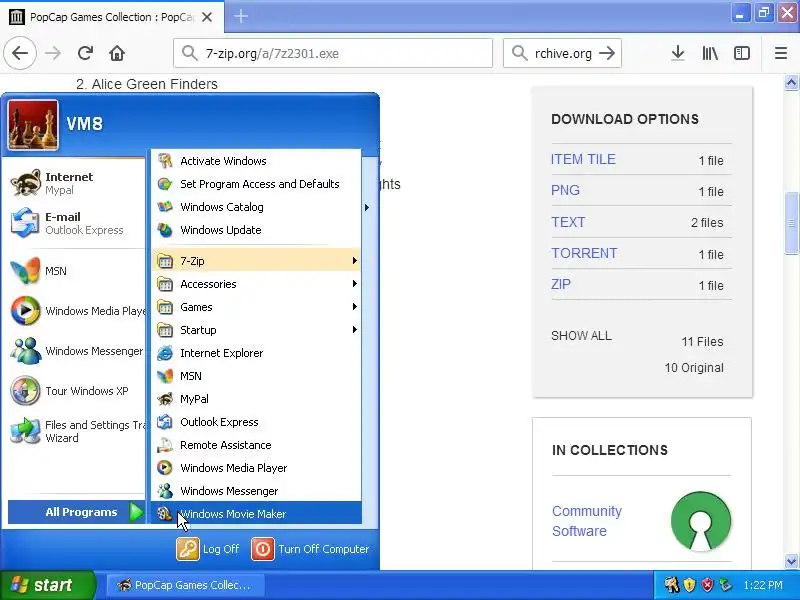The width and height of the screenshot is (800, 600).
Task: Select Activate Windows in All Programs
Action: click(x=257, y=161)
